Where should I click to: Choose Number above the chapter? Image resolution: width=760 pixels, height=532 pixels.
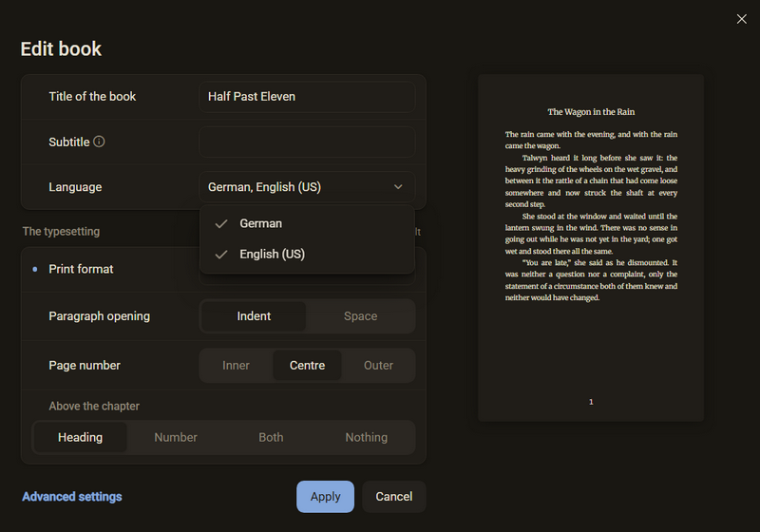[x=176, y=437]
